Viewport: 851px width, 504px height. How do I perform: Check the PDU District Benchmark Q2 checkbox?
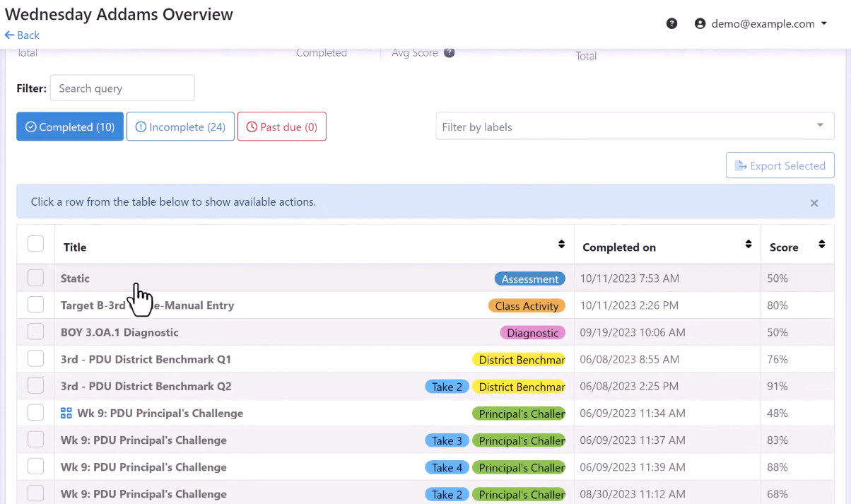35,385
